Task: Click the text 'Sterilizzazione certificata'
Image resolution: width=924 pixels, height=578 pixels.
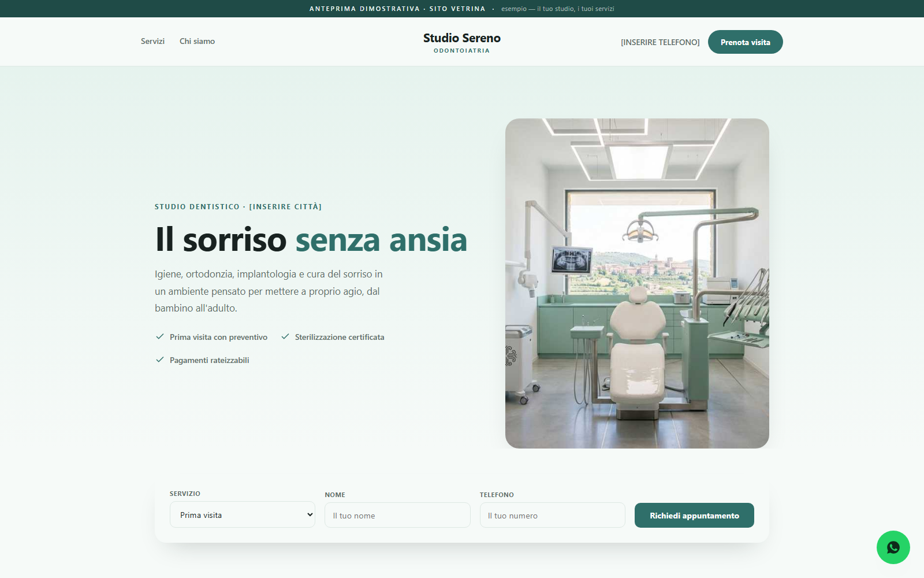Action: [340, 337]
